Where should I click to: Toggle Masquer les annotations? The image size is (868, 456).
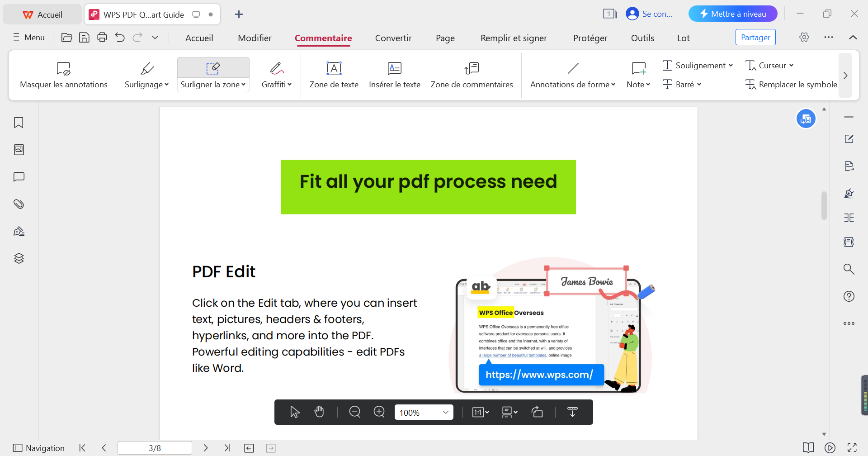pyautogui.click(x=64, y=75)
